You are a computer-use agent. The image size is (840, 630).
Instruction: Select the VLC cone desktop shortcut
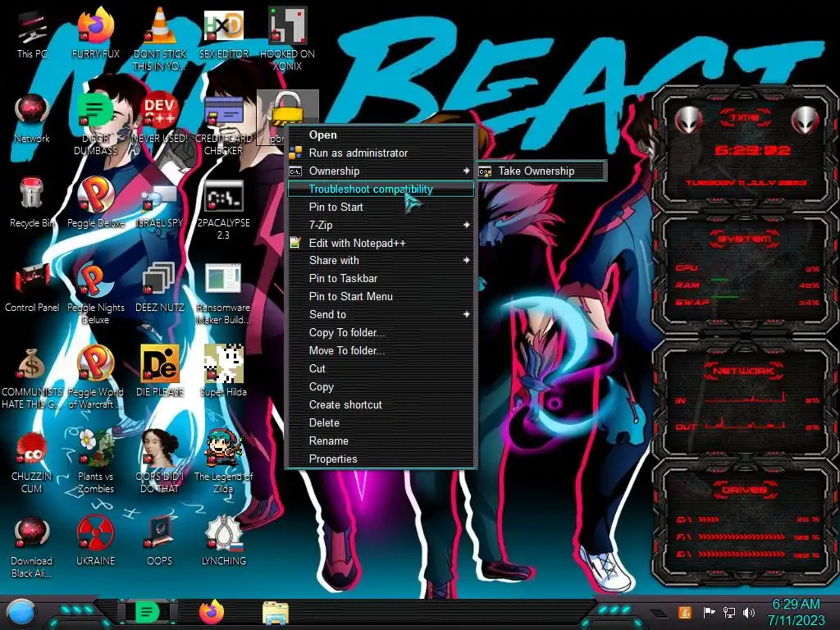160,39
